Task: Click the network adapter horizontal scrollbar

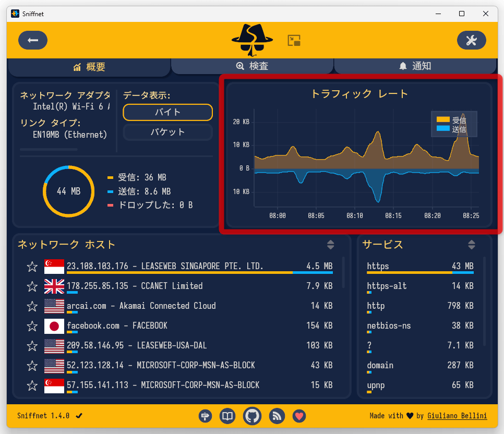Action: pos(49,150)
